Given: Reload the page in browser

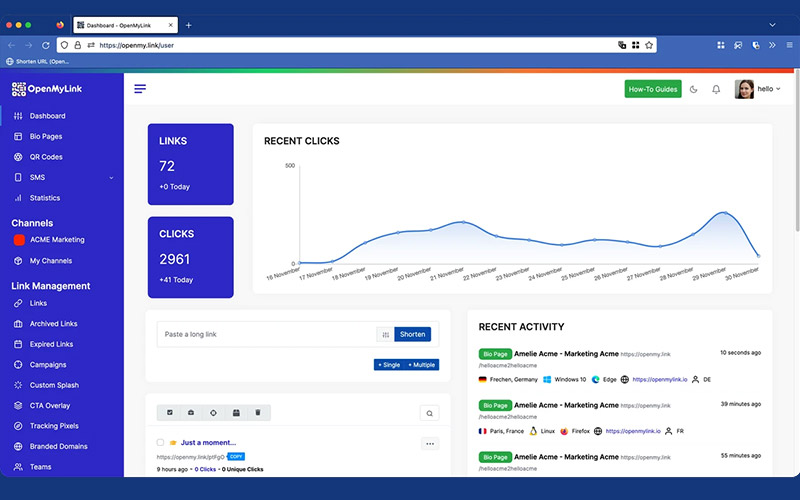Looking at the screenshot, I should tap(45, 45).
